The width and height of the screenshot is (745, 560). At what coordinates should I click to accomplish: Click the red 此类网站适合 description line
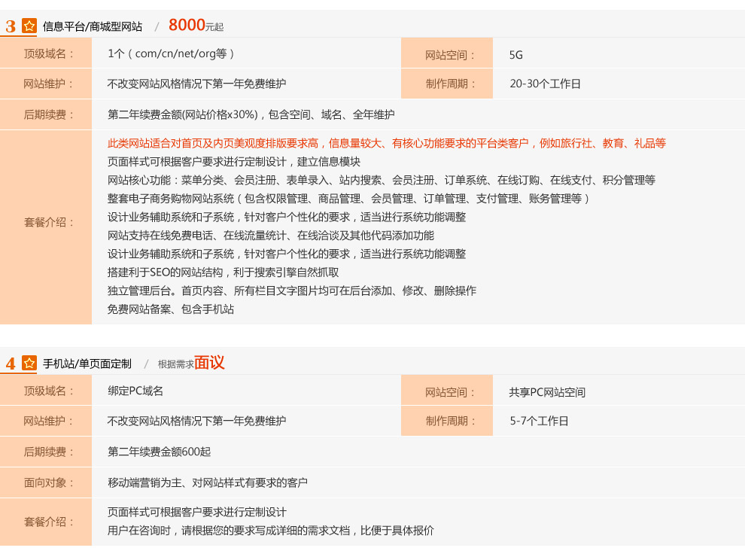pyautogui.click(x=387, y=143)
